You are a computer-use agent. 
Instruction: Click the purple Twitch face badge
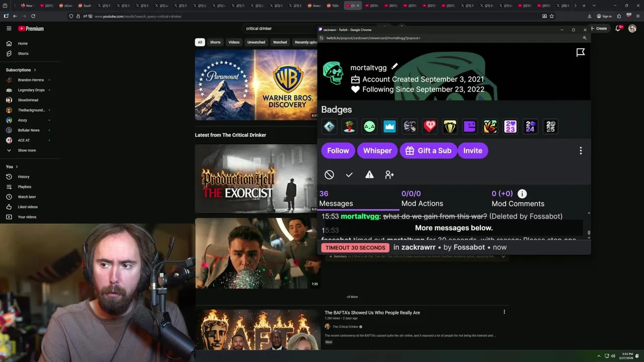(x=470, y=127)
